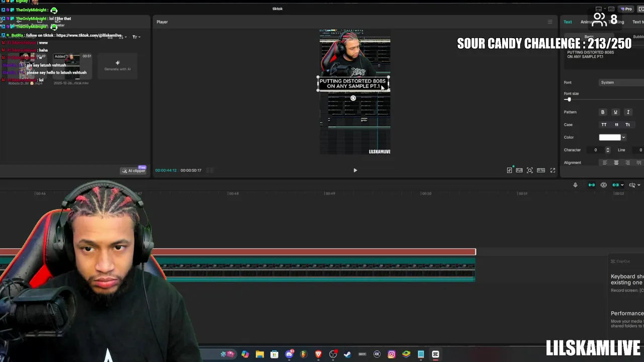644x362 pixels.
Task: Open OBS Studio from the taskbar
Action: pyautogui.click(x=333, y=354)
